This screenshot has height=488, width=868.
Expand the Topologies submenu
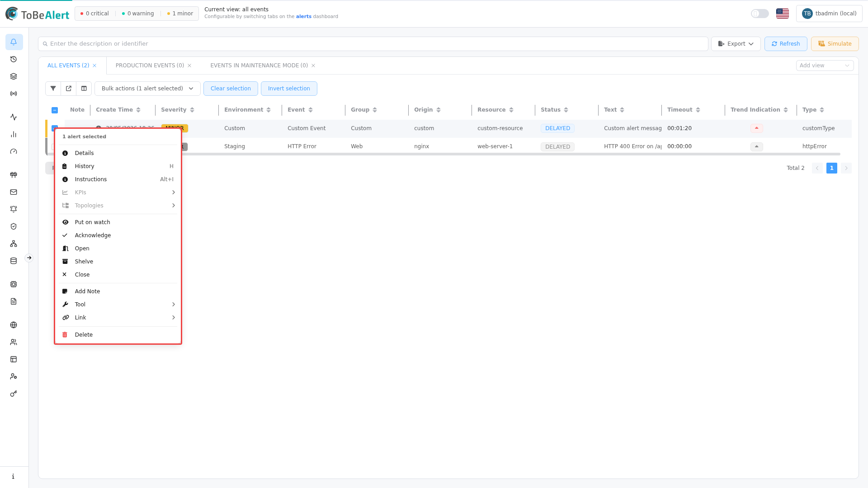coord(118,206)
